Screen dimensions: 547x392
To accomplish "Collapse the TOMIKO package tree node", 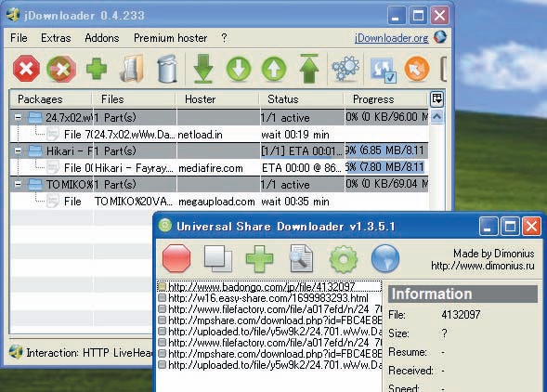I will (18, 185).
